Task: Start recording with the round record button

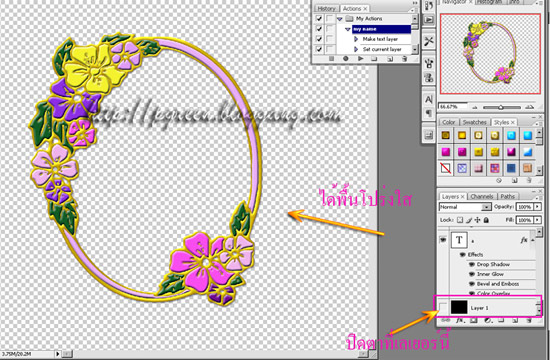Action: [346, 59]
